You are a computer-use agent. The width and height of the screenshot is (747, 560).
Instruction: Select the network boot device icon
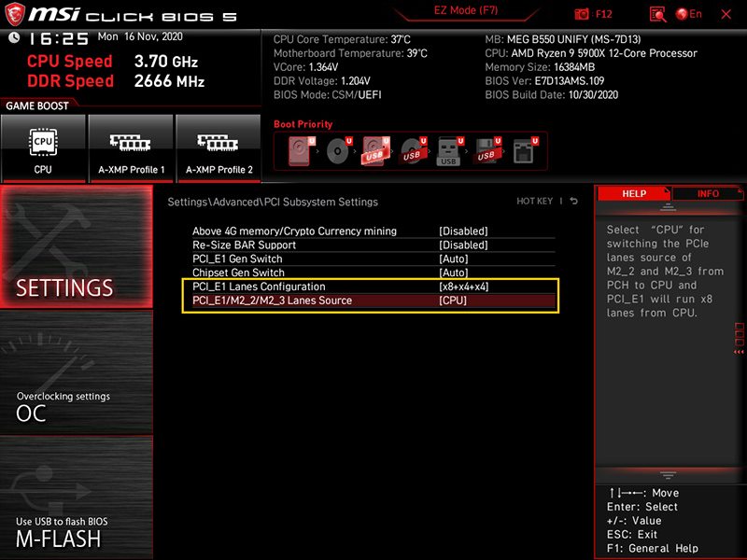click(x=524, y=151)
